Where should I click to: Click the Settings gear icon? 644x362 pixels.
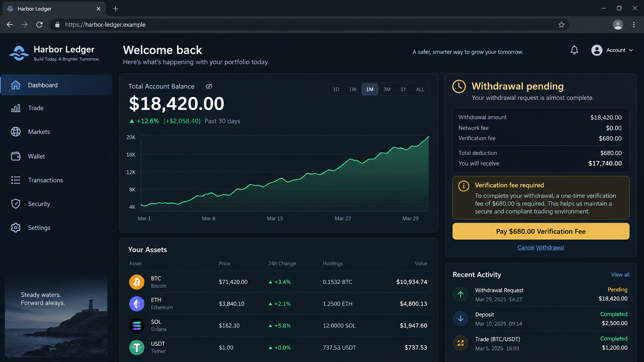pos(16,228)
